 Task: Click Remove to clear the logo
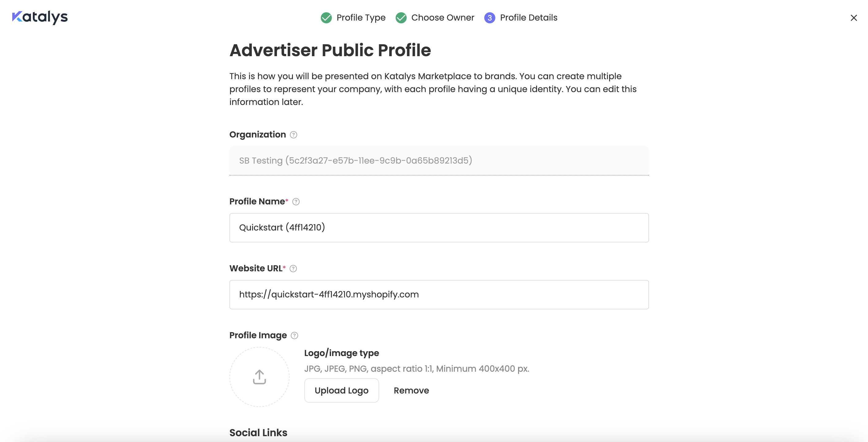(x=411, y=390)
